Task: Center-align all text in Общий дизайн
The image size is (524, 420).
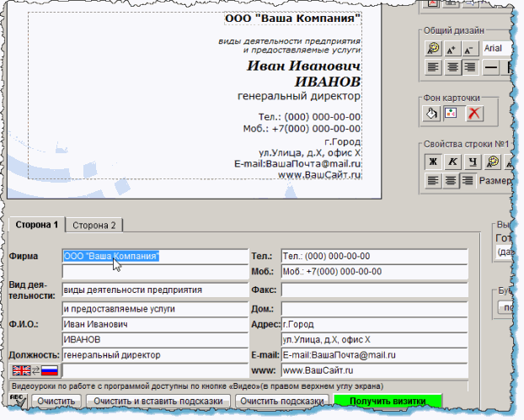Action: point(452,66)
